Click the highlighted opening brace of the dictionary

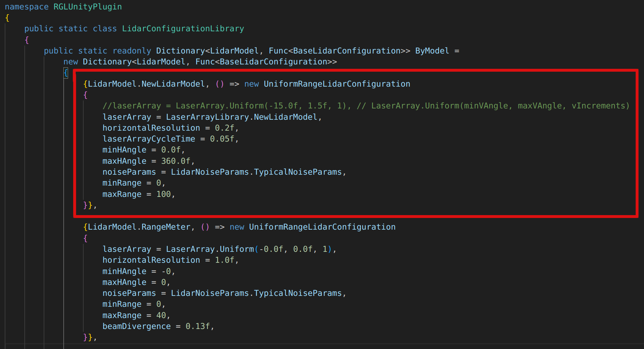click(x=66, y=73)
